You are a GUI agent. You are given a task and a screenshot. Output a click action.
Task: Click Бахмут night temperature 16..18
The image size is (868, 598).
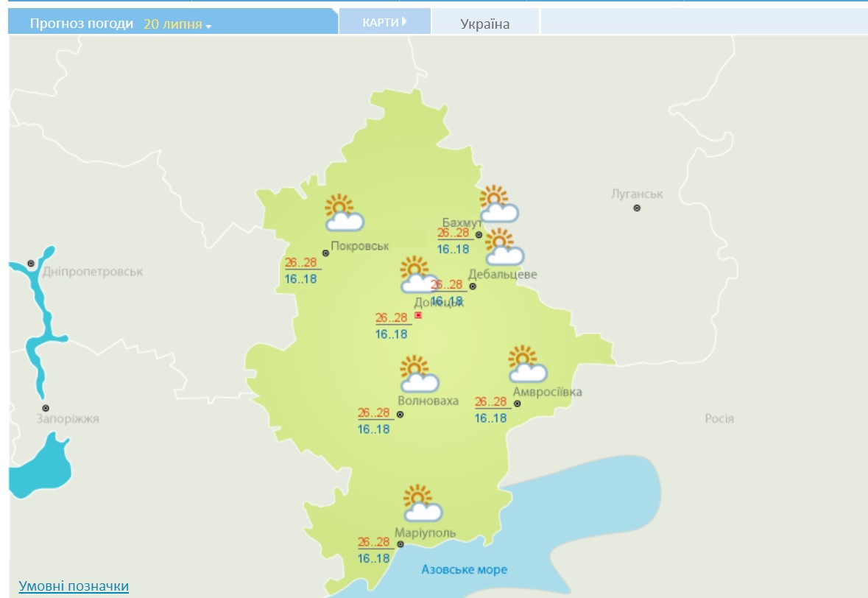coord(453,249)
